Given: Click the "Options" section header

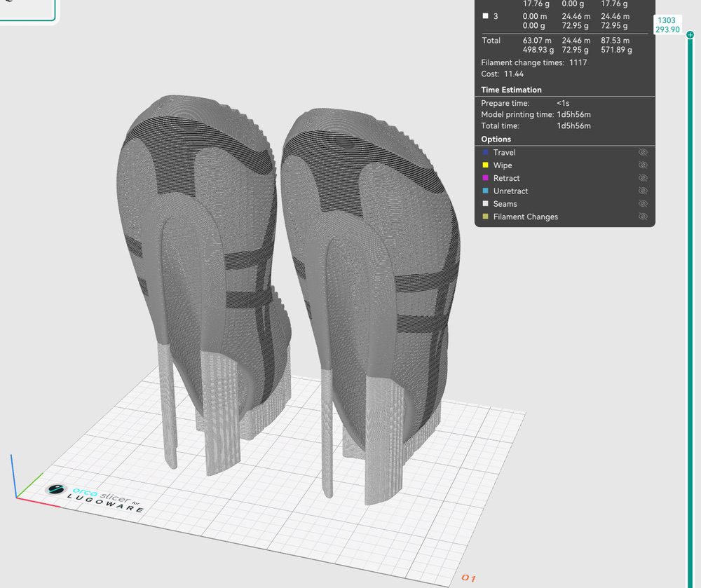Looking at the screenshot, I should [x=496, y=139].
